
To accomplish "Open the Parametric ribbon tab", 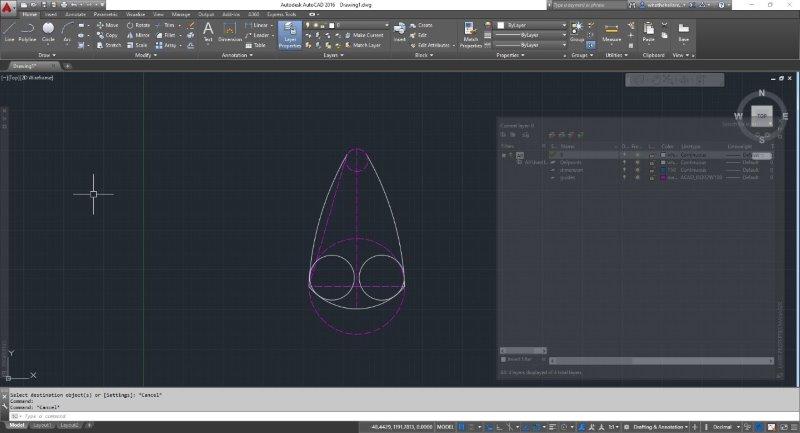I will 106,14.
